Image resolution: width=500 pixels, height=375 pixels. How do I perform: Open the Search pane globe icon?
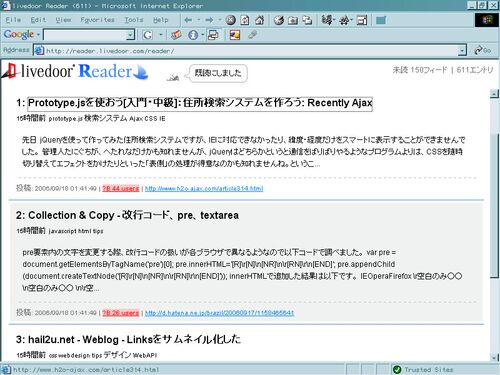click(x=279, y=20)
